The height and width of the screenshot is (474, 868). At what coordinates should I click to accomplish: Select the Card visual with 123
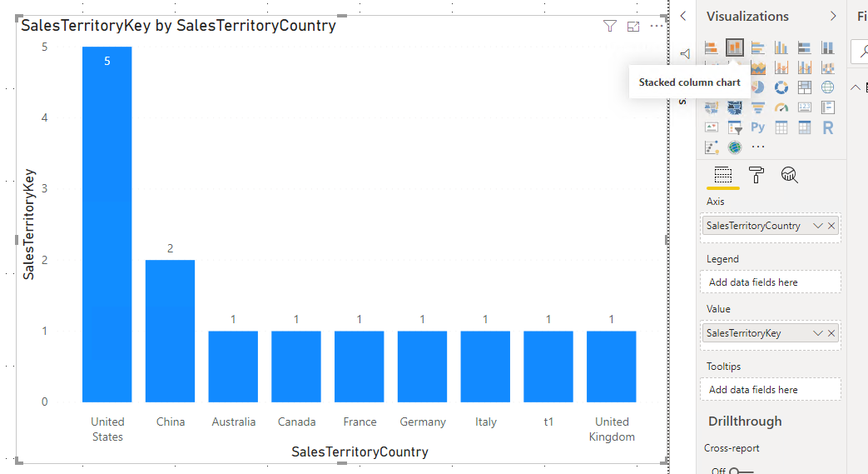click(x=805, y=107)
